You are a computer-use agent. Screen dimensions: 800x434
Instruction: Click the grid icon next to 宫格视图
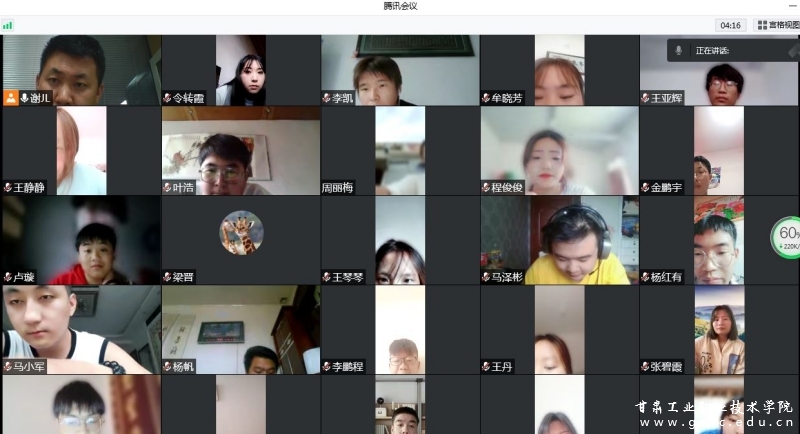pos(762,25)
